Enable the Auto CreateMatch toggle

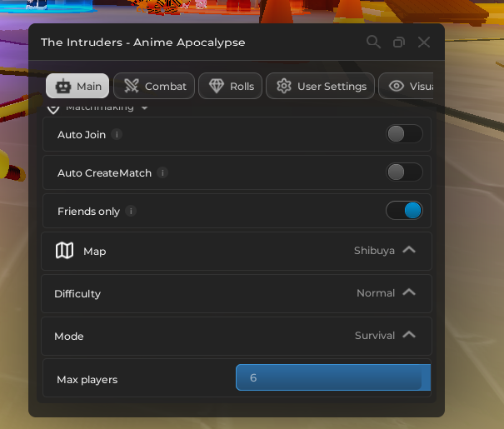pyautogui.click(x=404, y=172)
